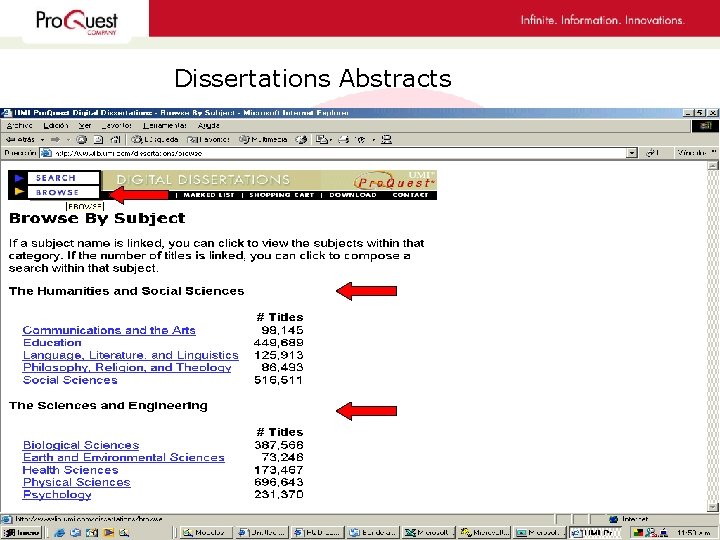The height and width of the screenshot is (540, 720).
Task: Click the scrollbar up arrow
Action: click(712, 166)
